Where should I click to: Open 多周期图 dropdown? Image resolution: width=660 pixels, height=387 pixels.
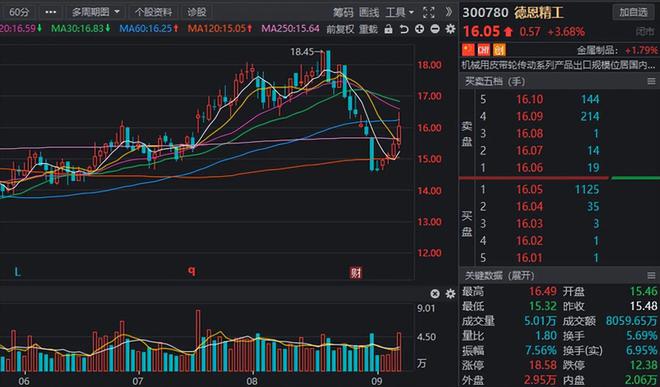click(96, 12)
